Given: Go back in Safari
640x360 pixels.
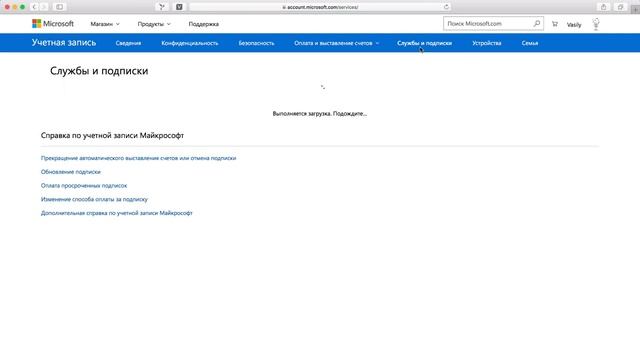Looking at the screenshot, I should click(x=34, y=7).
